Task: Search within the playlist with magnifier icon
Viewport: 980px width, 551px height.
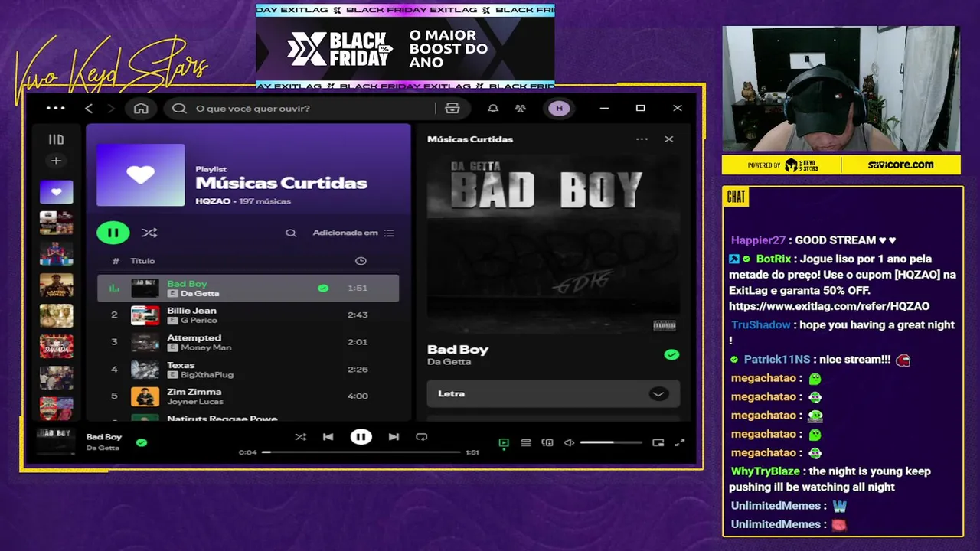Action: coord(291,233)
